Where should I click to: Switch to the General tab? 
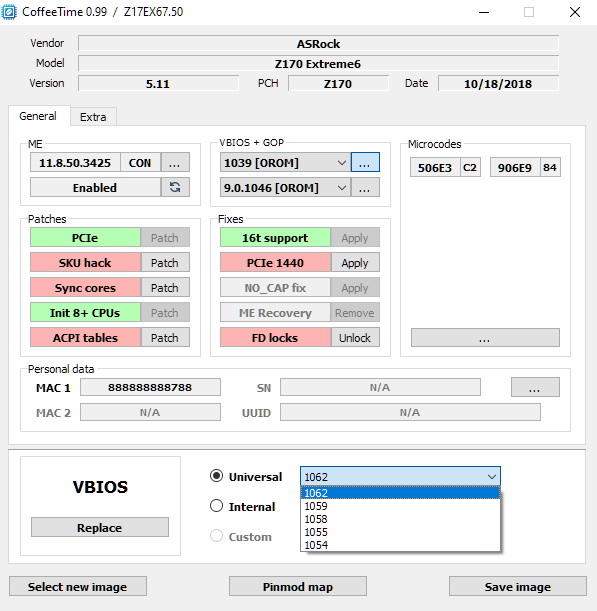(38, 116)
